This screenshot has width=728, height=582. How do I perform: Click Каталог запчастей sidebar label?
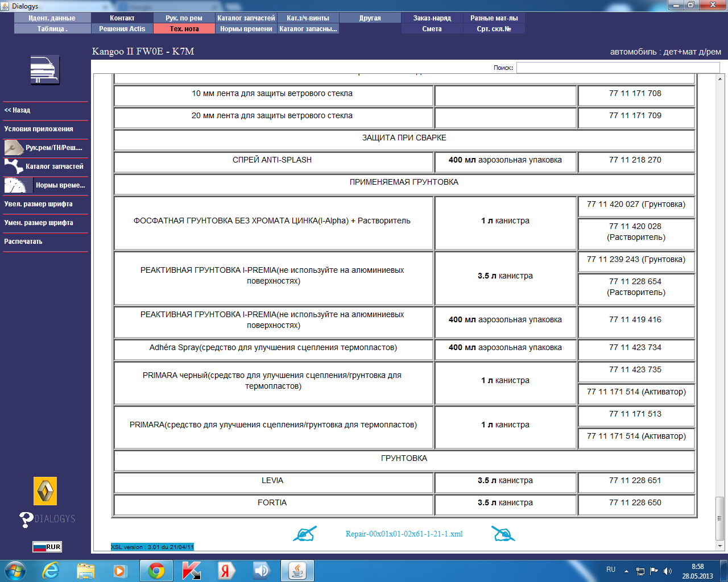(x=55, y=167)
